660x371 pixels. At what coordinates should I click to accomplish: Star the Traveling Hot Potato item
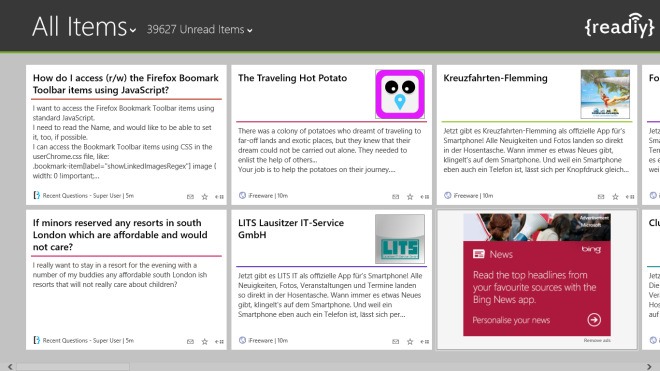point(410,197)
